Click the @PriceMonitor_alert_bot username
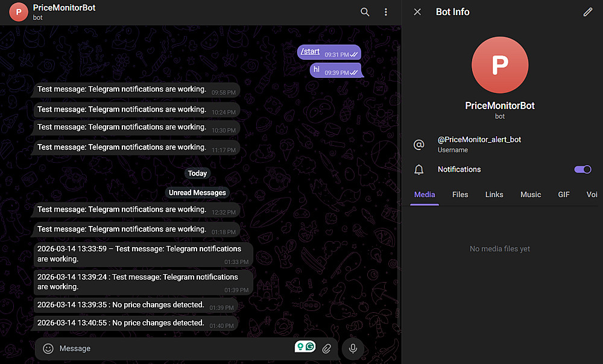 (x=479, y=140)
